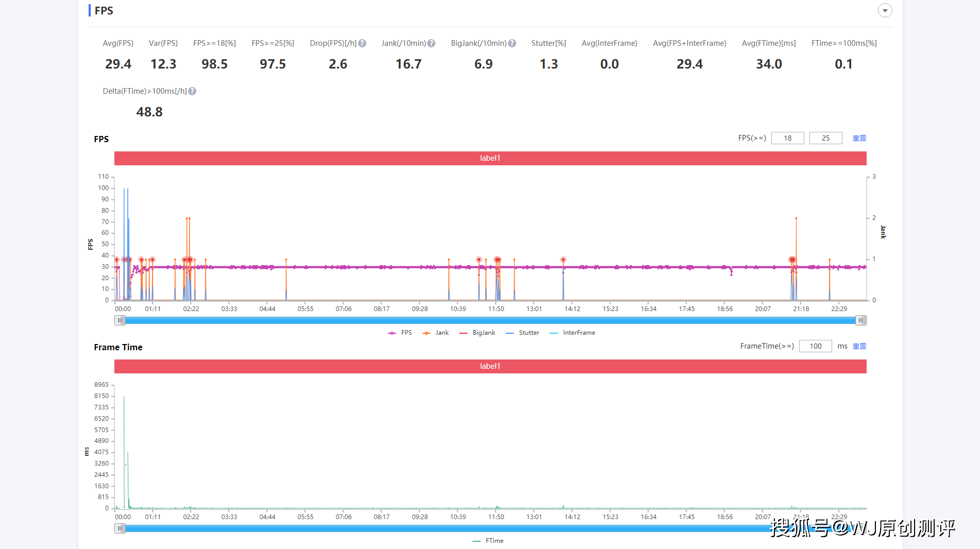Open the Delta(FTime)>100ms help icon
The width and height of the screenshot is (980, 549).
(x=192, y=91)
